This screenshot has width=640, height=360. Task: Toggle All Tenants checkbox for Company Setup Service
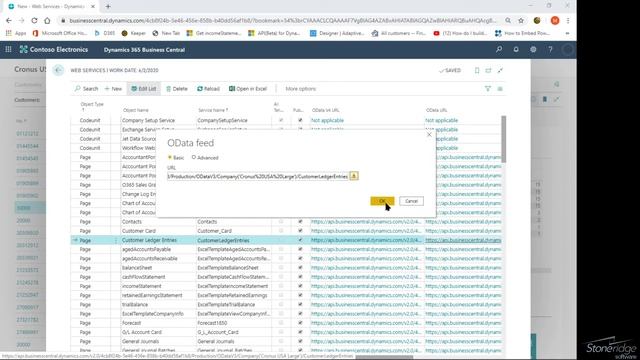(x=280, y=120)
